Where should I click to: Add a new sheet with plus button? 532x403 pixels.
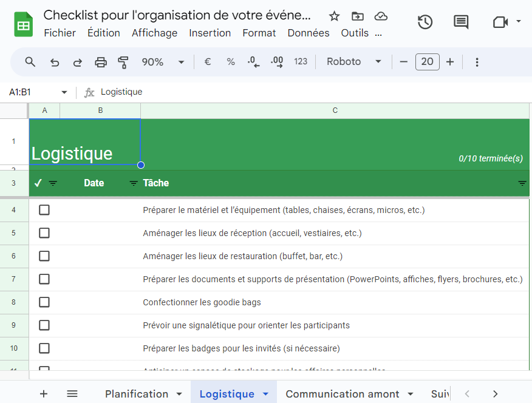[x=44, y=394]
